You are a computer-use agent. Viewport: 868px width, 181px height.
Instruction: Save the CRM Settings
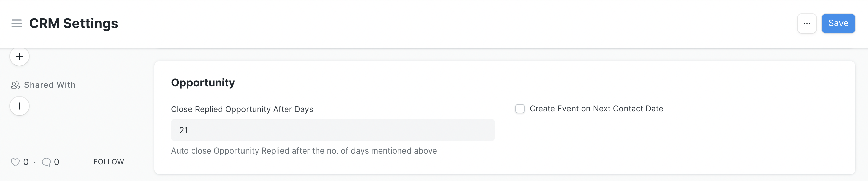[x=838, y=23]
